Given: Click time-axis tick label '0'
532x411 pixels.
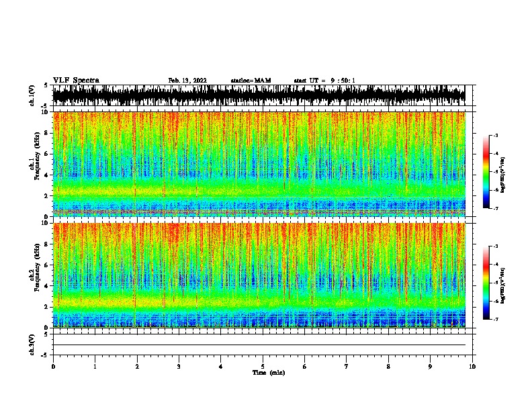Looking at the screenshot, I should coord(53,367).
